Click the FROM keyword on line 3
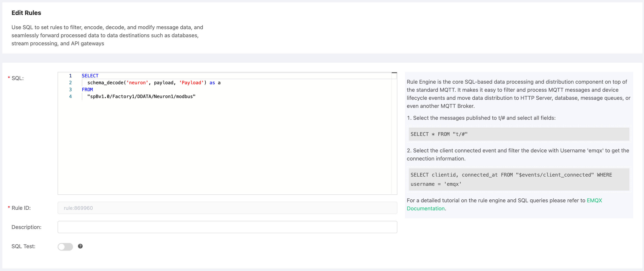 tap(87, 89)
